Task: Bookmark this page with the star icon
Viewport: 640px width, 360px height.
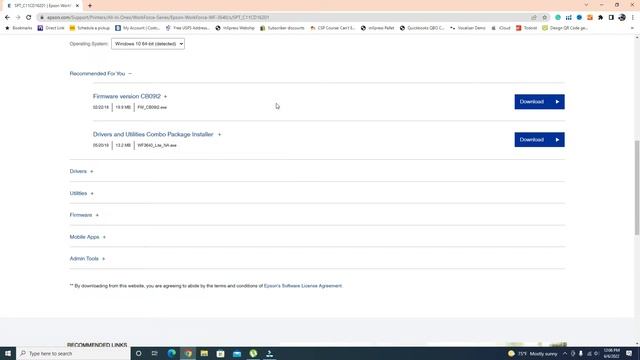Action: [544, 18]
